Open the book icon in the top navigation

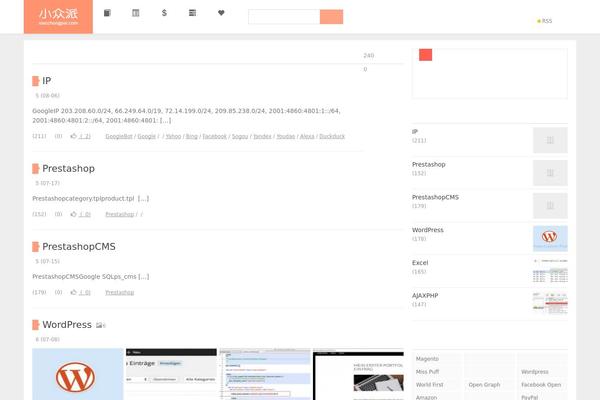pos(107,13)
